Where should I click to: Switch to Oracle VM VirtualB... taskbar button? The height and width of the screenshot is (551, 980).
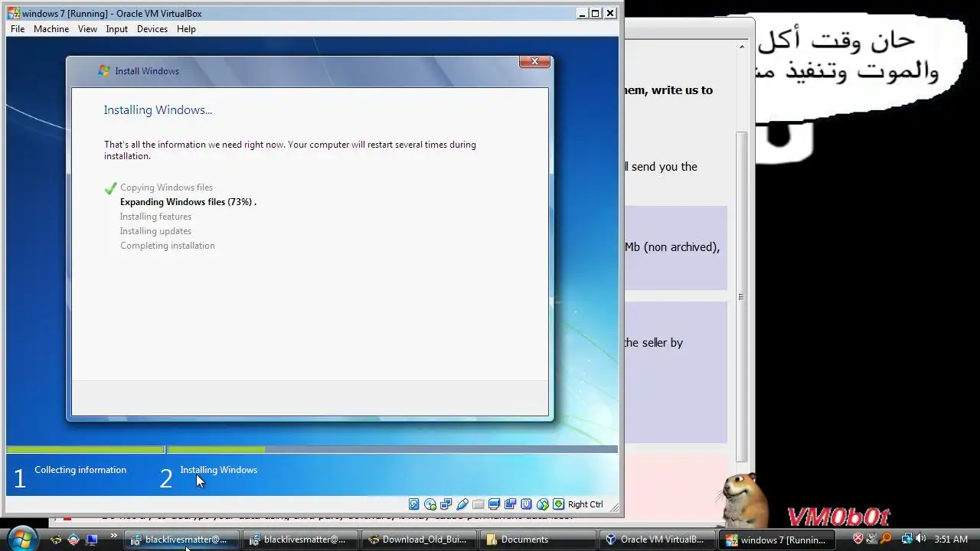click(657, 540)
